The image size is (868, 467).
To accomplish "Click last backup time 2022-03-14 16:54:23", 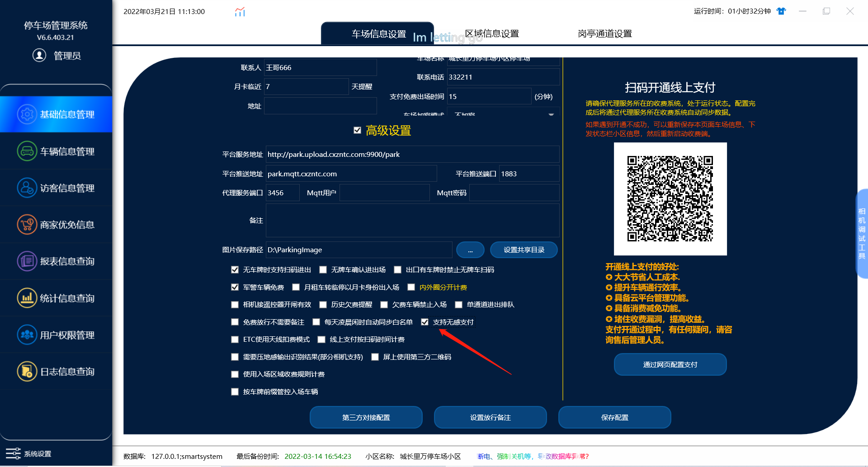I will point(318,456).
